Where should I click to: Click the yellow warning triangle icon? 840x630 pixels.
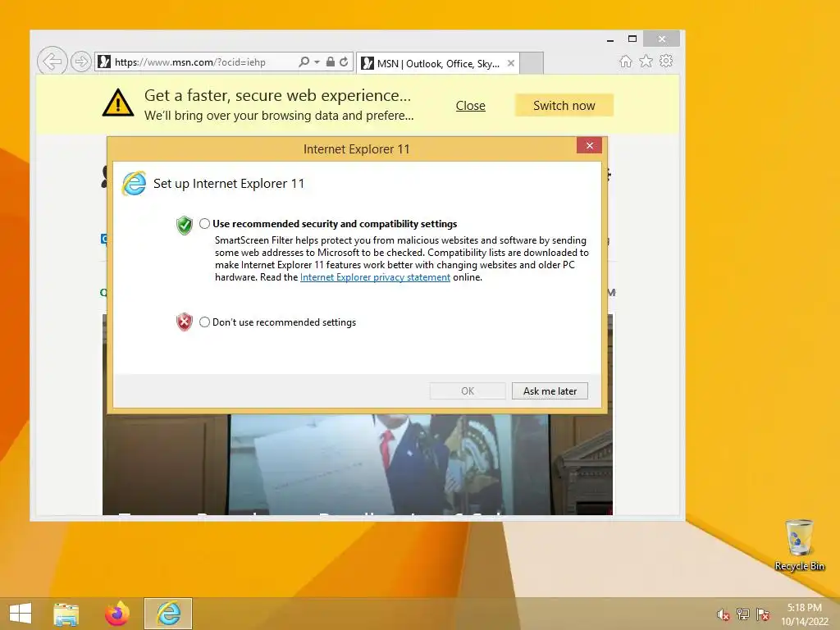tap(118, 103)
